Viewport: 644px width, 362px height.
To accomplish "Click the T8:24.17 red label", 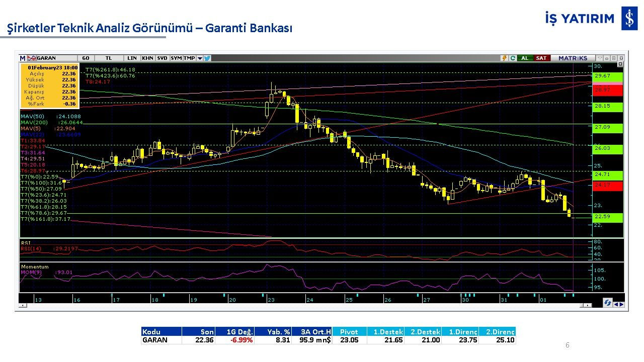I will coord(98,81).
